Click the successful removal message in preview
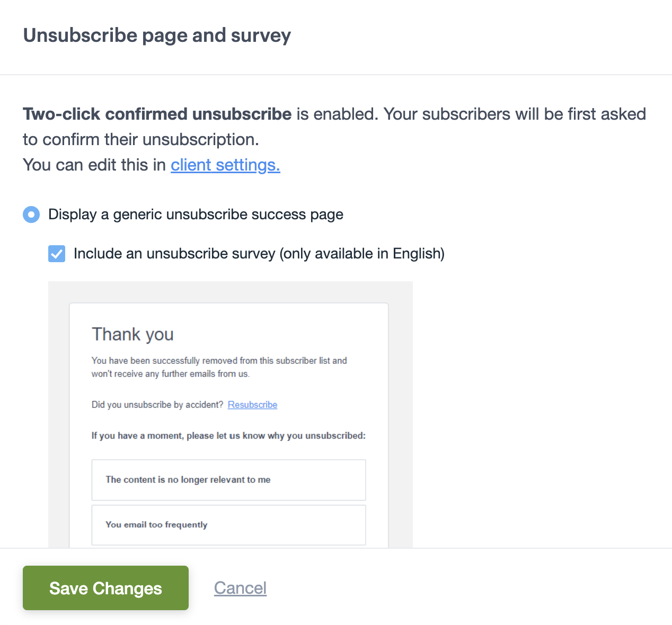 pyautogui.click(x=219, y=367)
